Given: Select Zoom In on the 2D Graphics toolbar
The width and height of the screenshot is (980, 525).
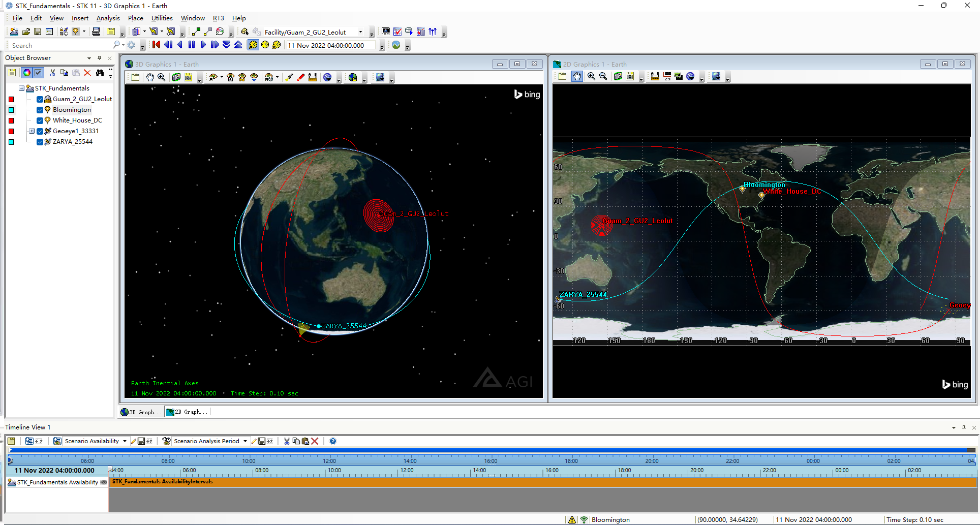Looking at the screenshot, I should click(x=591, y=77).
